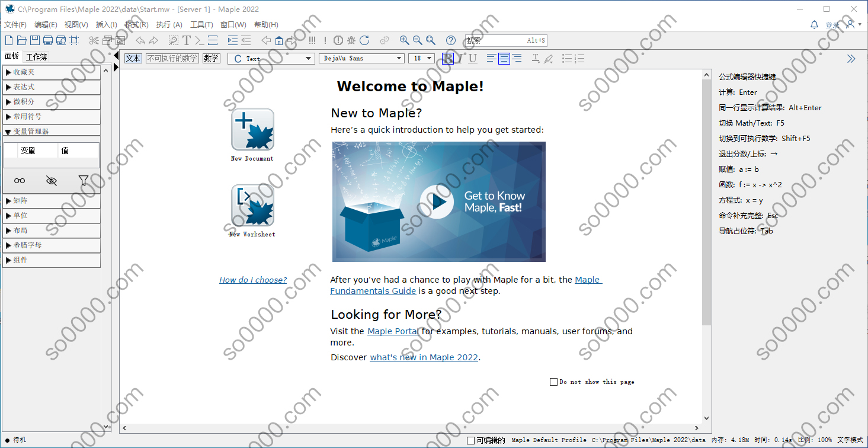Open print preview icon

pyautogui.click(x=61, y=40)
